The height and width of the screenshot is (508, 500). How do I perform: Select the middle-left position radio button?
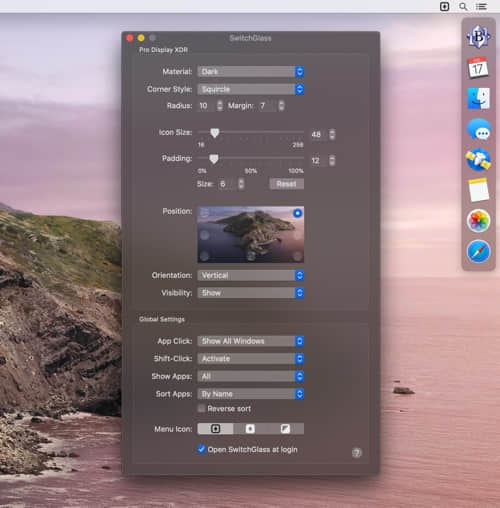tap(204, 235)
